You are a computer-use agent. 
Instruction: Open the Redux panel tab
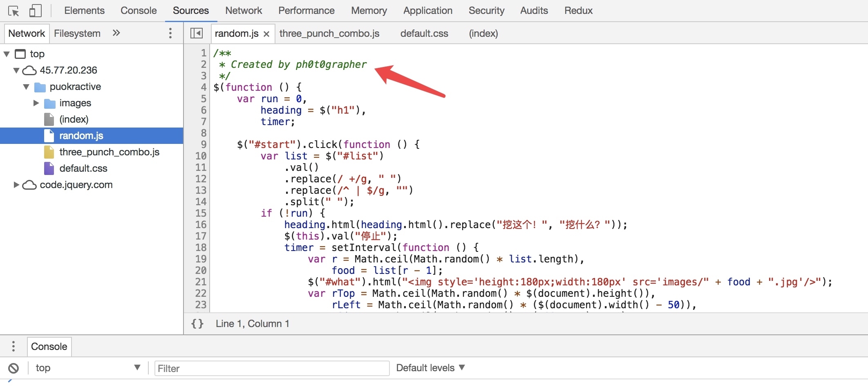tap(578, 11)
